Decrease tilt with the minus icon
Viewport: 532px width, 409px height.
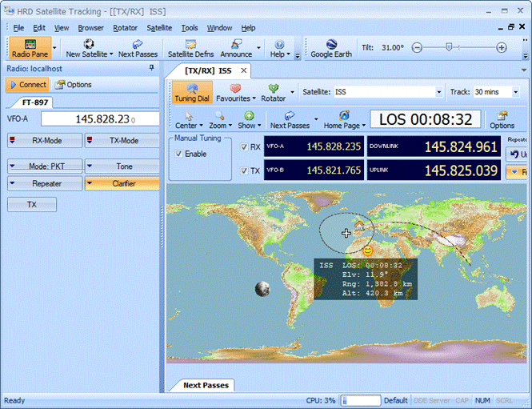tap(417, 47)
